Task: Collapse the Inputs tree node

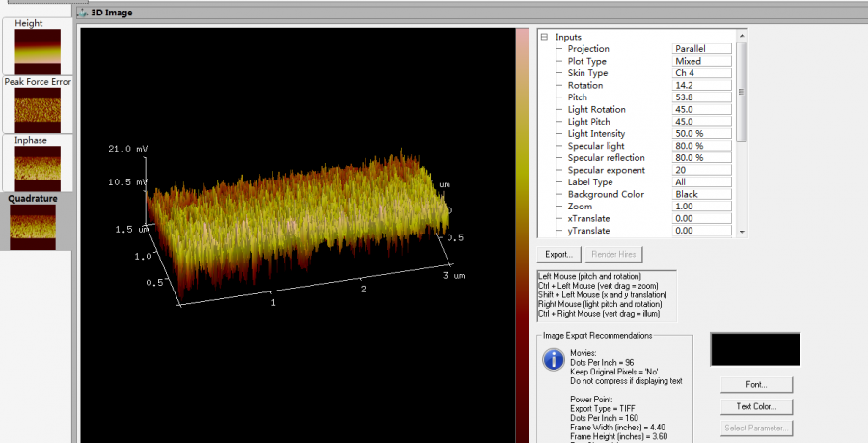Action: coord(544,37)
